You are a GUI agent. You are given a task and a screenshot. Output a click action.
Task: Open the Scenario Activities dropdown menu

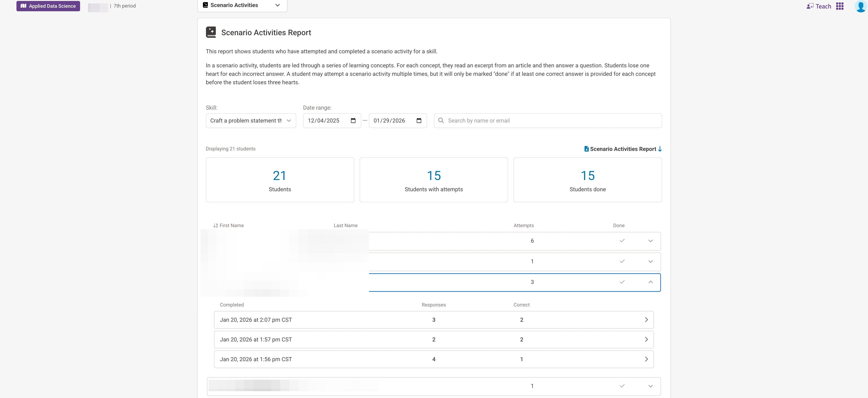pyautogui.click(x=242, y=5)
